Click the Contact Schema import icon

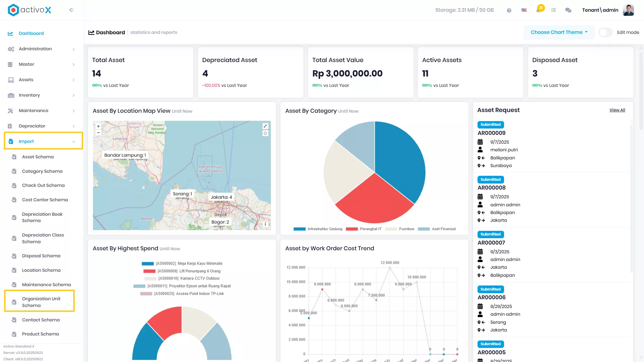(x=14, y=320)
